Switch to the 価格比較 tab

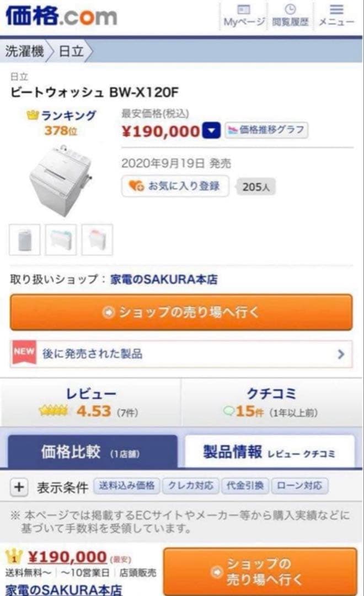tap(92, 452)
